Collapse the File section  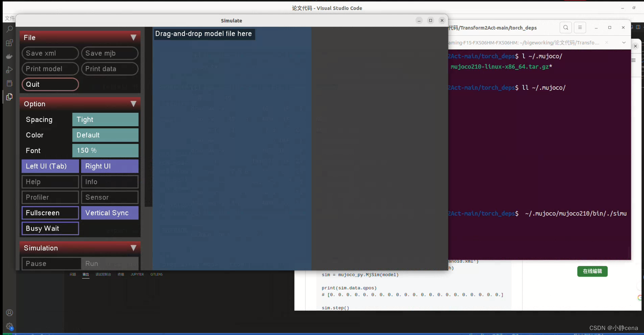133,38
